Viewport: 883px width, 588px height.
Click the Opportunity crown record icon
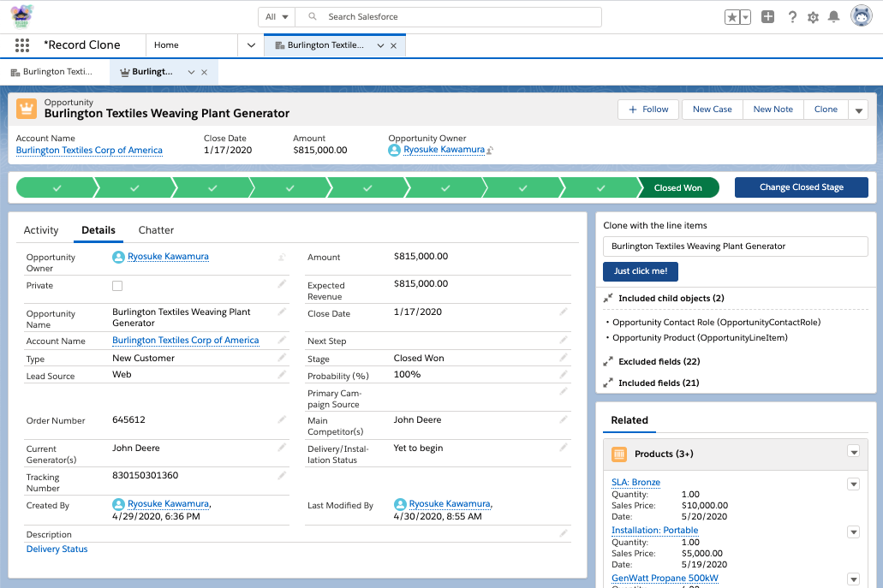[x=27, y=109]
